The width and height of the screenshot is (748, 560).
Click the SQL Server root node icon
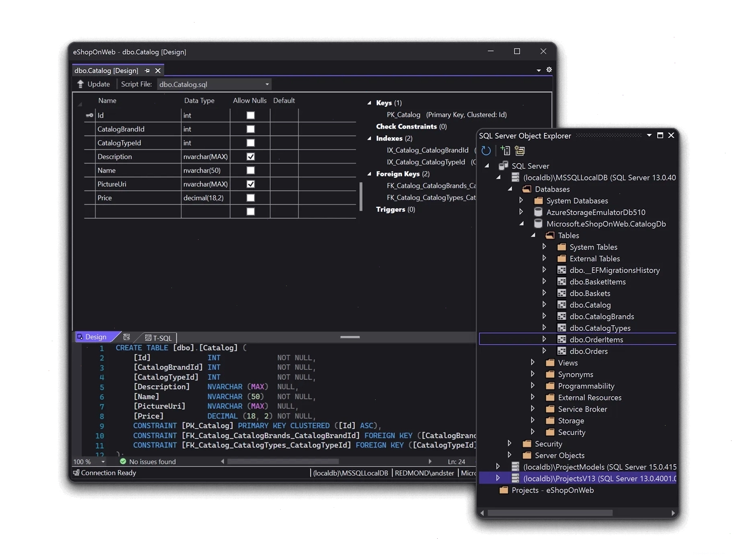pos(503,166)
